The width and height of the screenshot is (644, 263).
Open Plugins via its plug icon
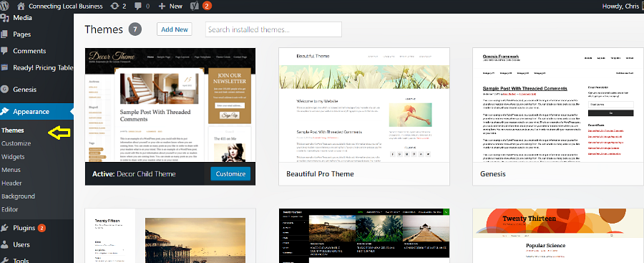click(4, 228)
